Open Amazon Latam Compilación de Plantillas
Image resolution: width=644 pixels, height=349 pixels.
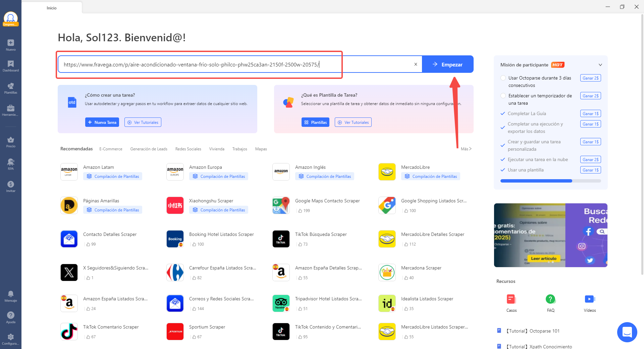[113, 177]
